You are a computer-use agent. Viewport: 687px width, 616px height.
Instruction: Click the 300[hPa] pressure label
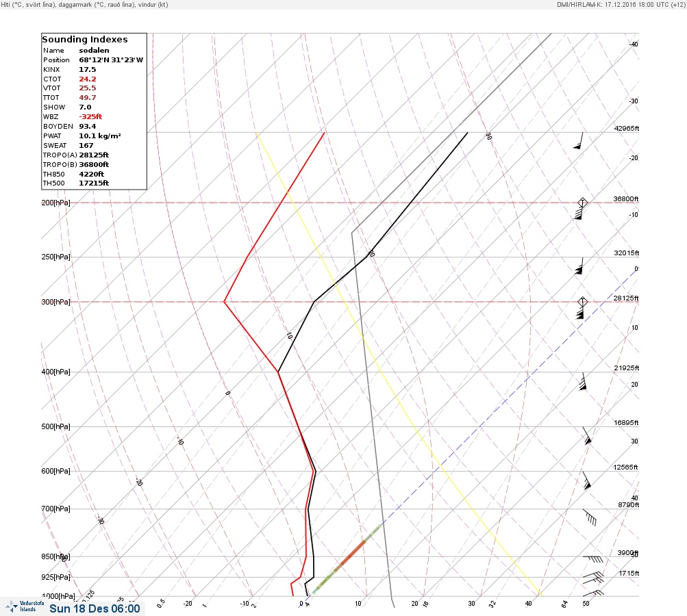pyautogui.click(x=55, y=302)
